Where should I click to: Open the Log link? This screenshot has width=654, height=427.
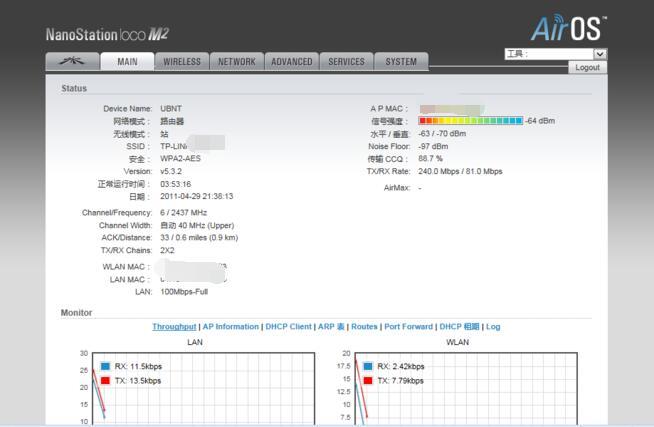coord(493,327)
